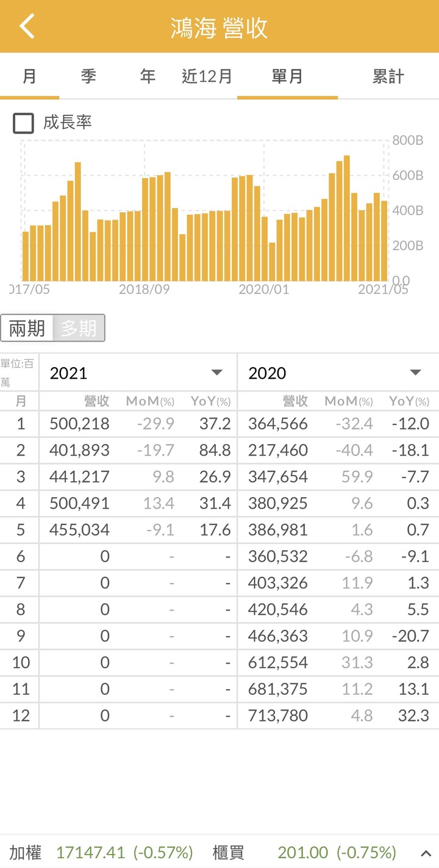Tap the 31.3 MoM value
The width and height of the screenshot is (439, 868).
357,662
